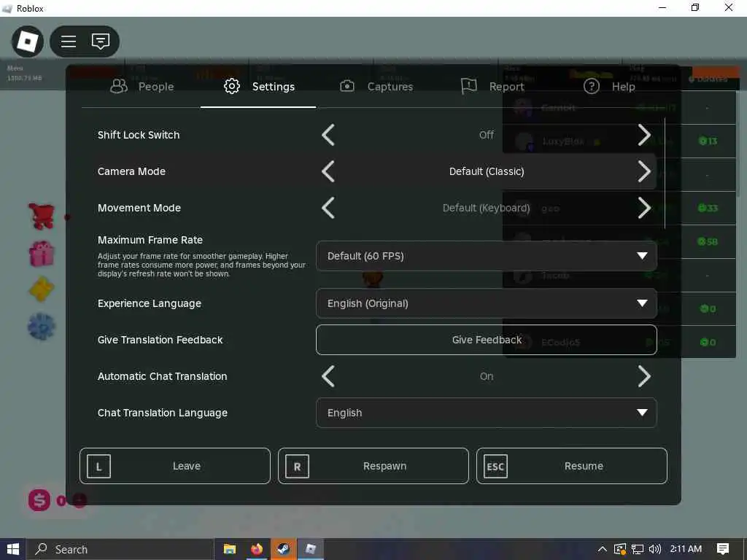Expand the Maximum Frame Rate dropdown
This screenshot has height=560, width=747.
click(487, 256)
